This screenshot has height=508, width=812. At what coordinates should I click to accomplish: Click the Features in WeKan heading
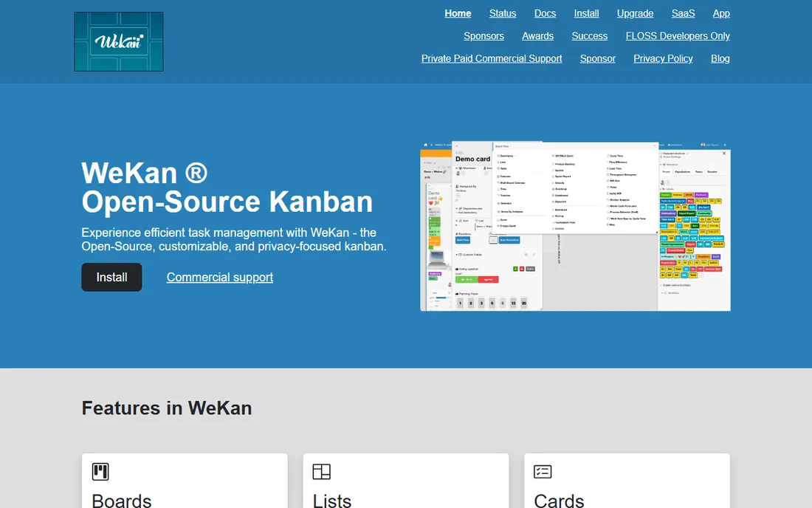click(x=167, y=408)
